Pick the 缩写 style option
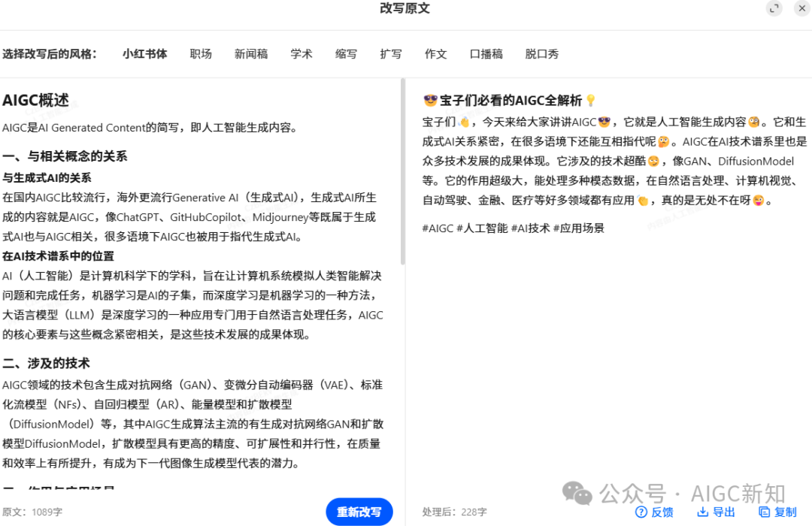 pyautogui.click(x=346, y=54)
